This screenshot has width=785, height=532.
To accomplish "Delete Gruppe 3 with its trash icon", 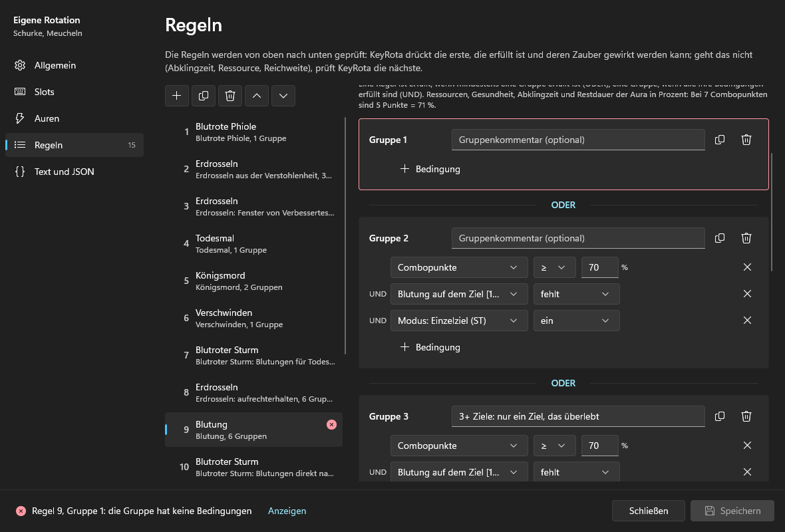I will (746, 416).
